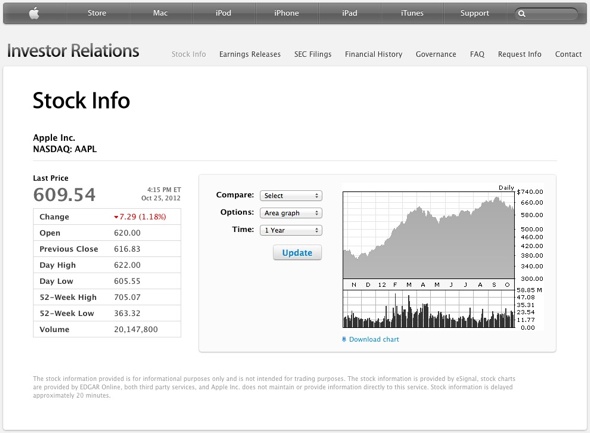Screen dimensions: 590x433
Task: Click the volume bar chart
Action: (x=429, y=308)
